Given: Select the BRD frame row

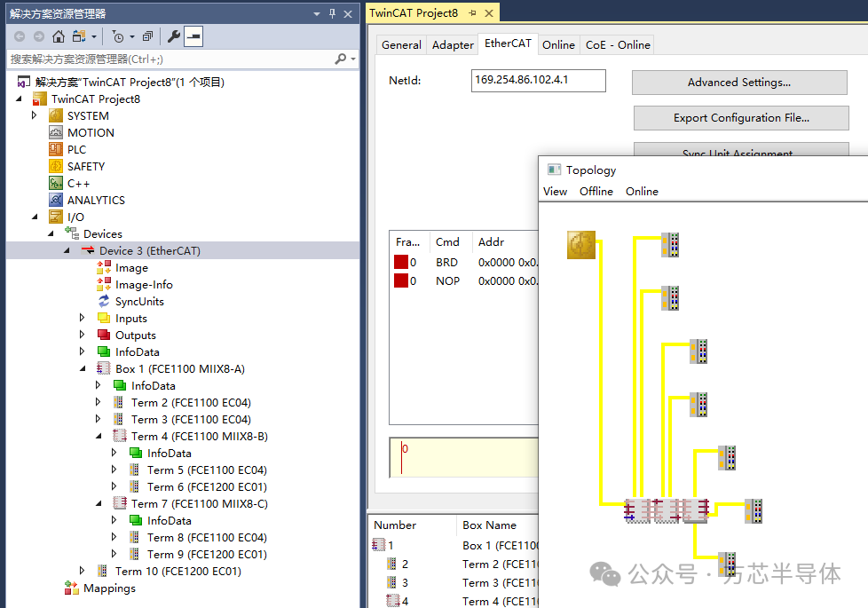Looking at the screenshot, I should [x=465, y=262].
